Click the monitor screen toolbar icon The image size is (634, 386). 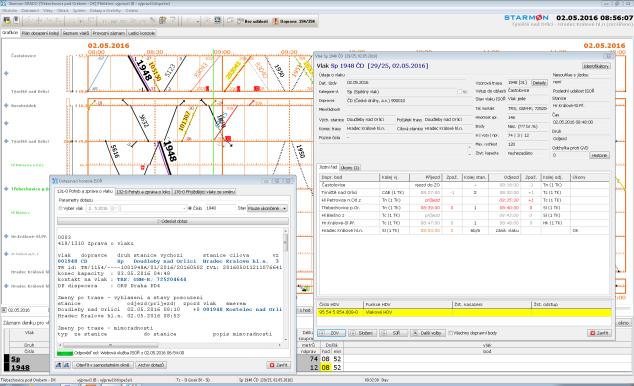coord(218,20)
